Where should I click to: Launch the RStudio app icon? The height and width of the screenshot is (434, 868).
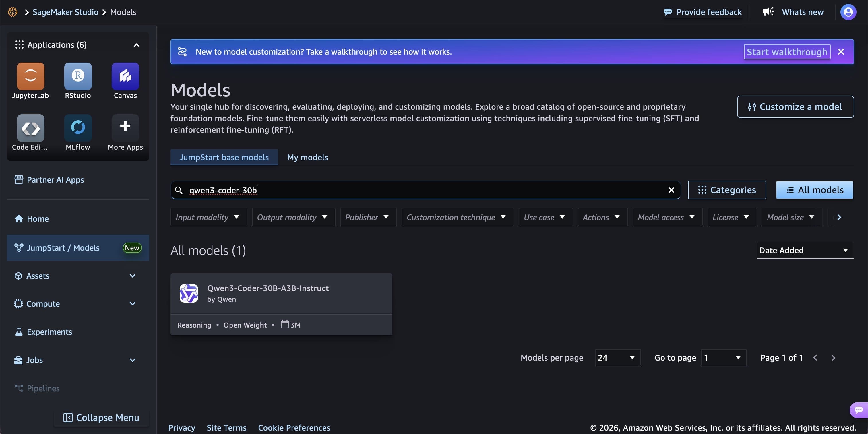(x=78, y=76)
